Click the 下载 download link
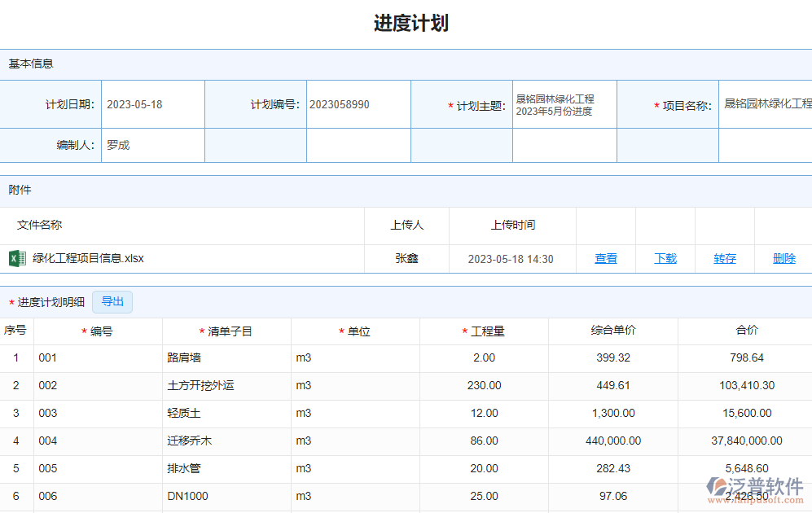 [x=665, y=258]
